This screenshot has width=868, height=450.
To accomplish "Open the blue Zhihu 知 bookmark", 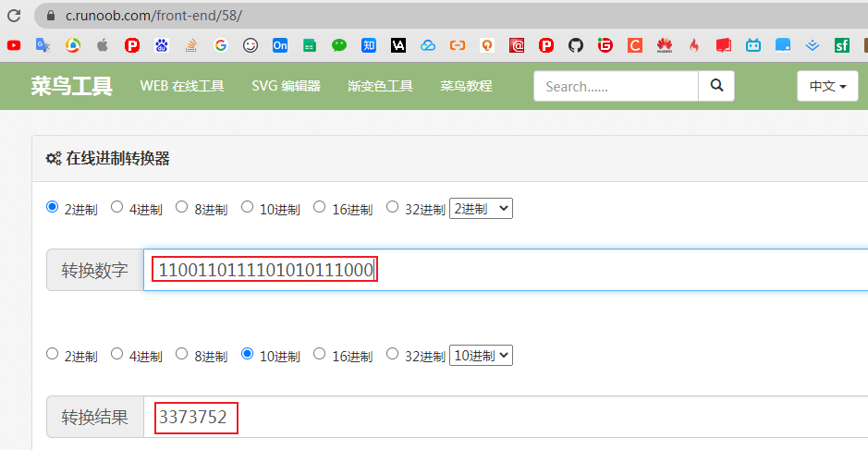I will pyautogui.click(x=369, y=45).
